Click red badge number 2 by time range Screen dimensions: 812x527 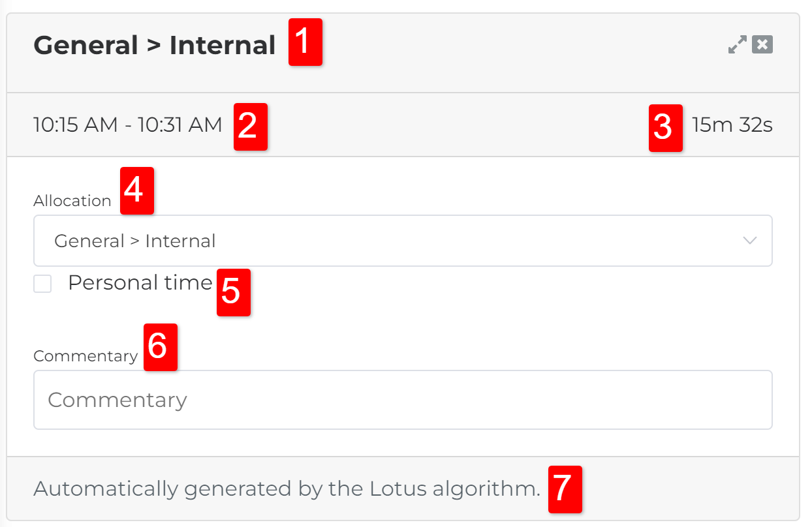pos(251,127)
